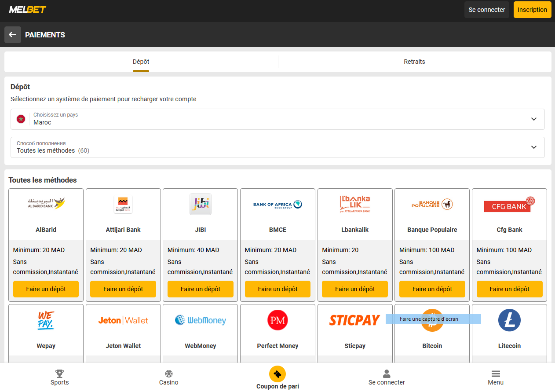Click Faire un dépôt for Attijari Bank

click(123, 289)
